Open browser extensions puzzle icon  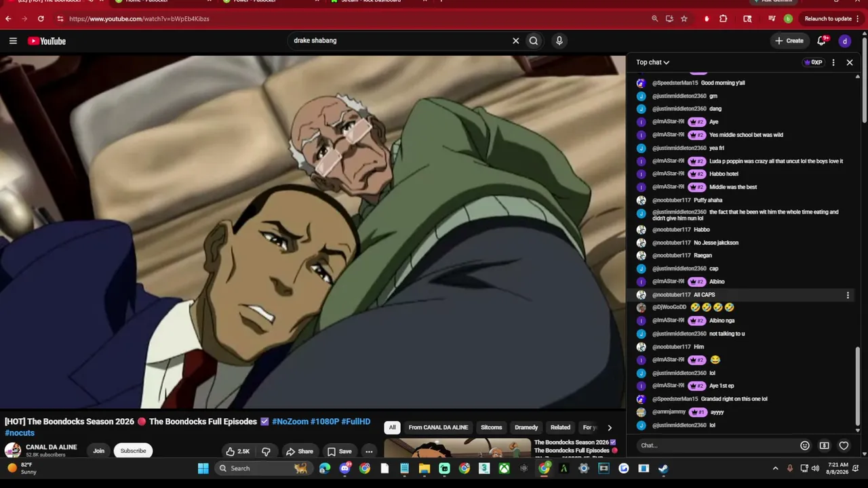pyautogui.click(x=723, y=19)
